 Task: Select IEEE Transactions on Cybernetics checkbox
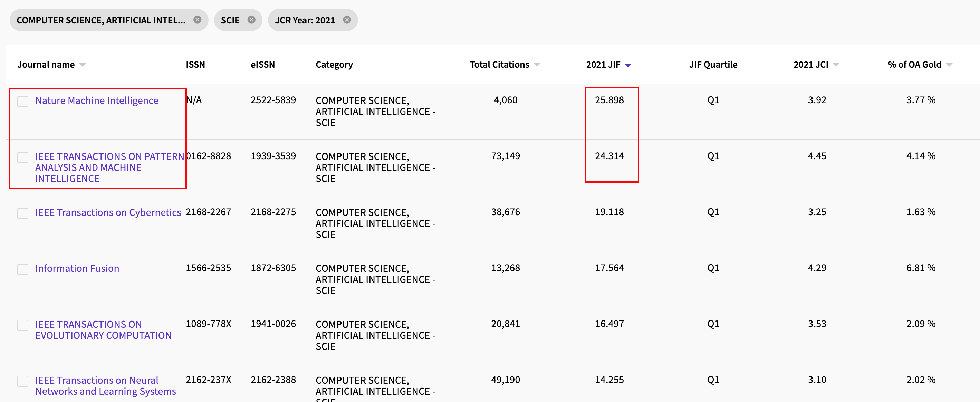tap(23, 213)
